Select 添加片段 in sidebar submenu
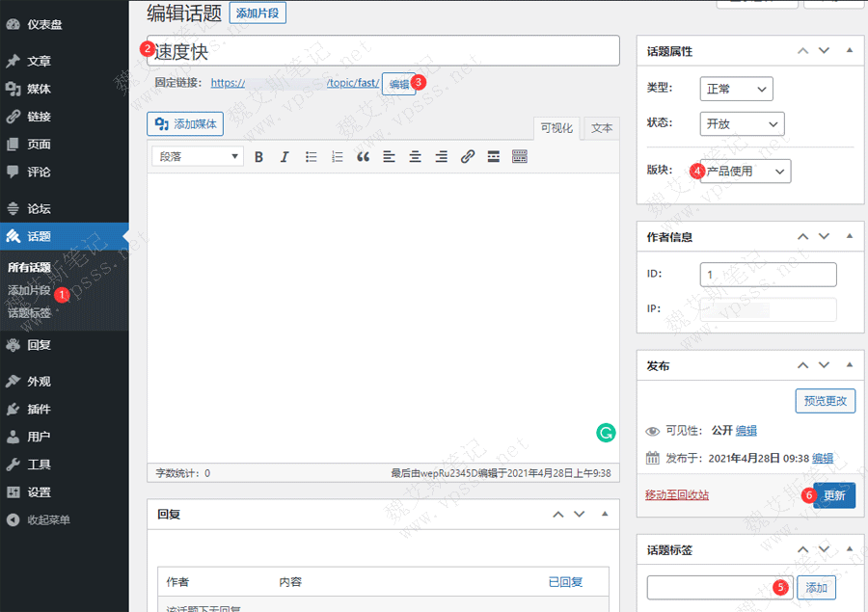 coord(29,290)
